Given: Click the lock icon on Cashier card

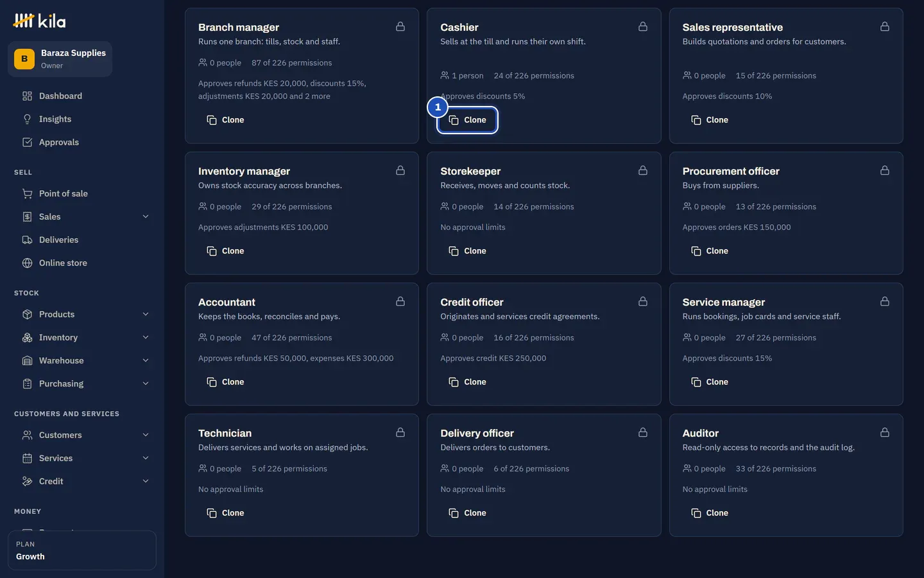Looking at the screenshot, I should pyautogui.click(x=643, y=27).
